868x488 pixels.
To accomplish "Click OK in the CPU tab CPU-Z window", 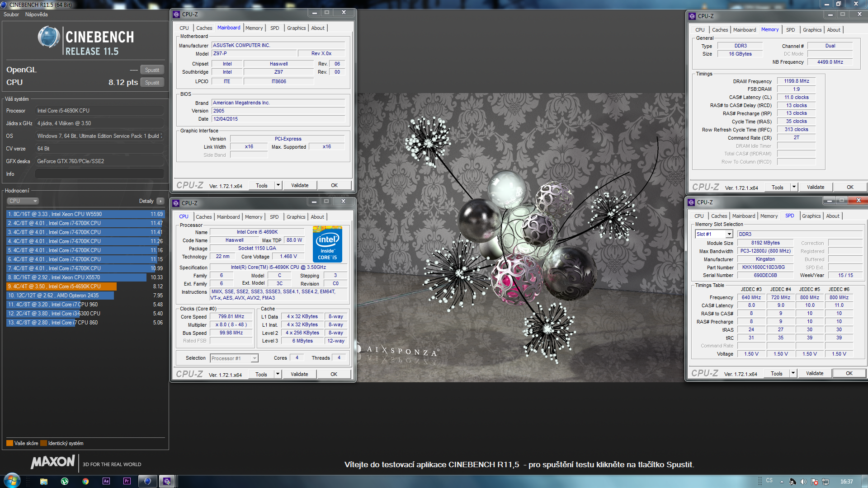I will coord(334,374).
